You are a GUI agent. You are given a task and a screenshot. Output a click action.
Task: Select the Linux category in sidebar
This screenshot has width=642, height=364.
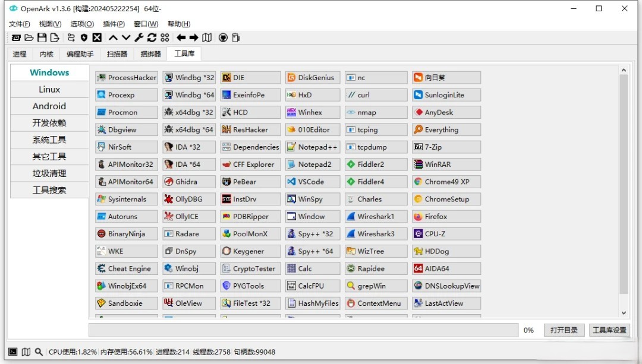point(49,89)
